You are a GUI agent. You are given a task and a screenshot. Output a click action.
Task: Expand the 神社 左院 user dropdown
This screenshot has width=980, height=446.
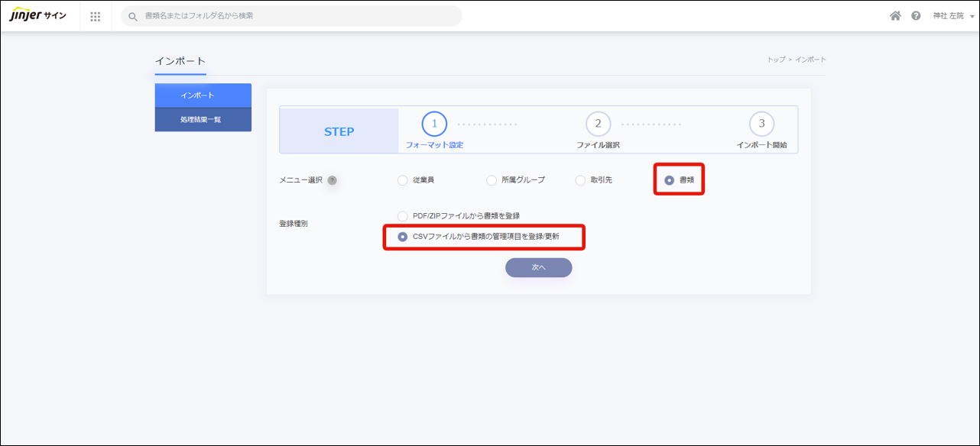[x=952, y=16]
